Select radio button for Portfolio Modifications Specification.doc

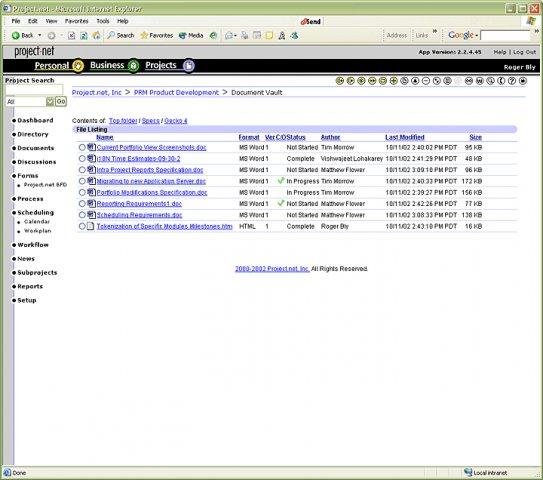click(82, 192)
